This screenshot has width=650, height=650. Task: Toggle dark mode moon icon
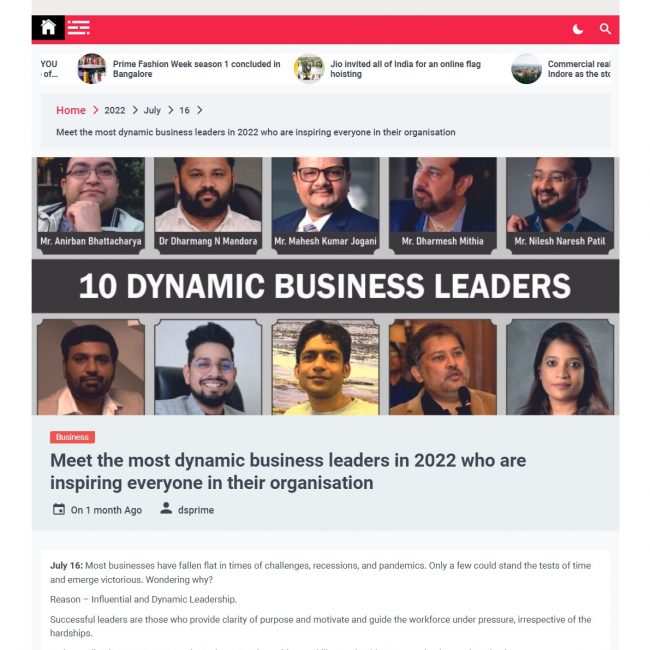578,29
